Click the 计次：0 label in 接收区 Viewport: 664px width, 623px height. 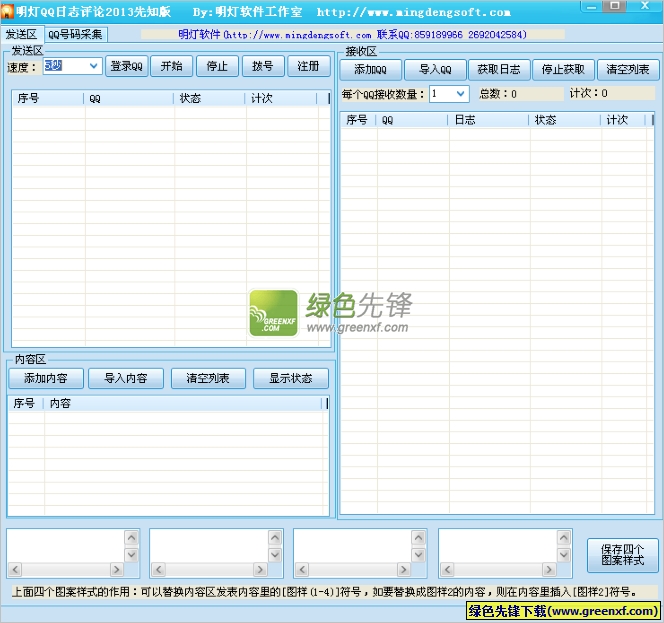point(589,93)
